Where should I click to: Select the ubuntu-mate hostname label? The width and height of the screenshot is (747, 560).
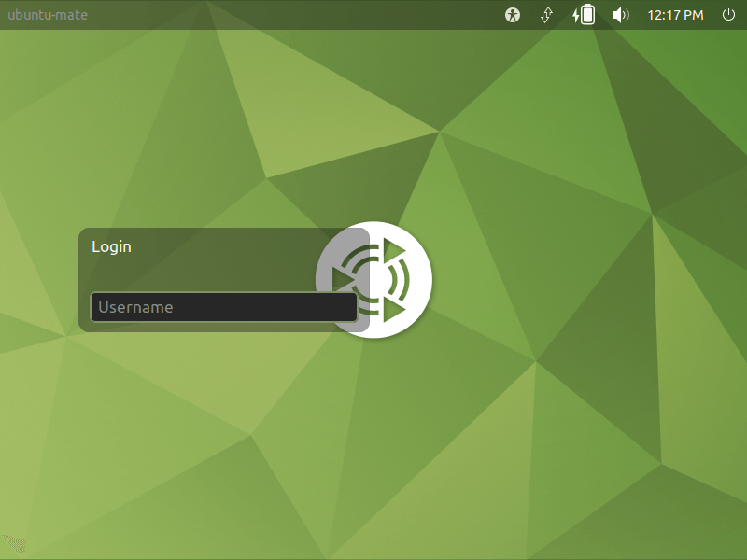click(x=48, y=15)
